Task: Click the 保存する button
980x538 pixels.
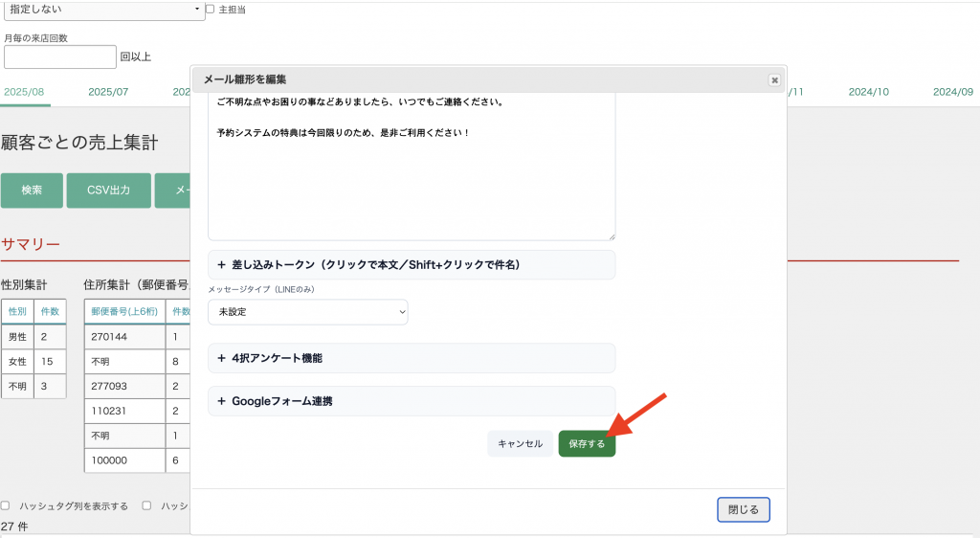Action: tap(587, 444)
